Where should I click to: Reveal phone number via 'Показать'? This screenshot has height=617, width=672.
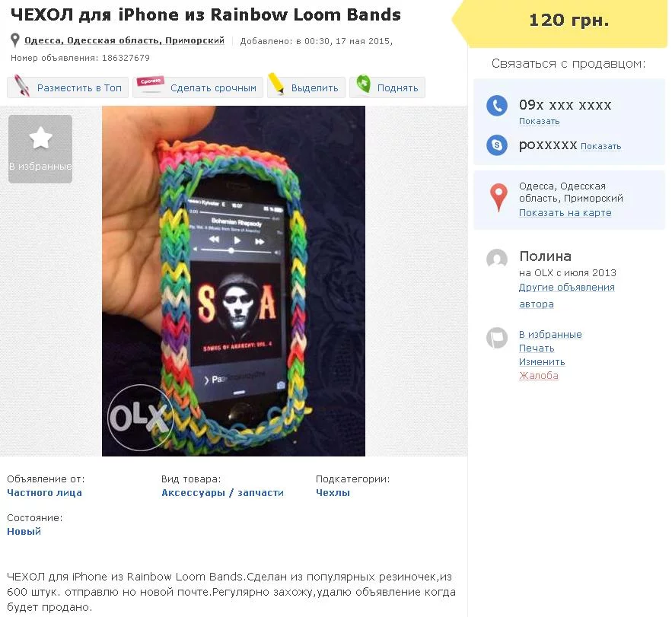coord(539,122)
